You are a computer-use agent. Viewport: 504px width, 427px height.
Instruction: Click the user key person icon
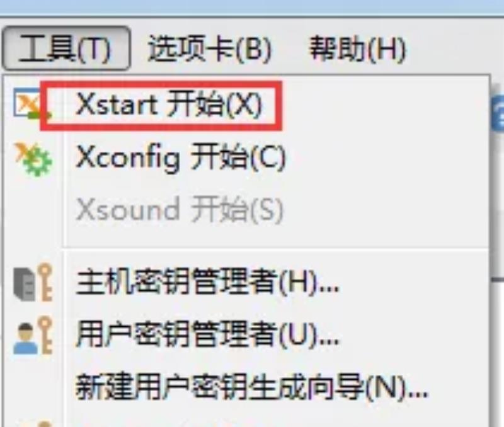point(33,336)
